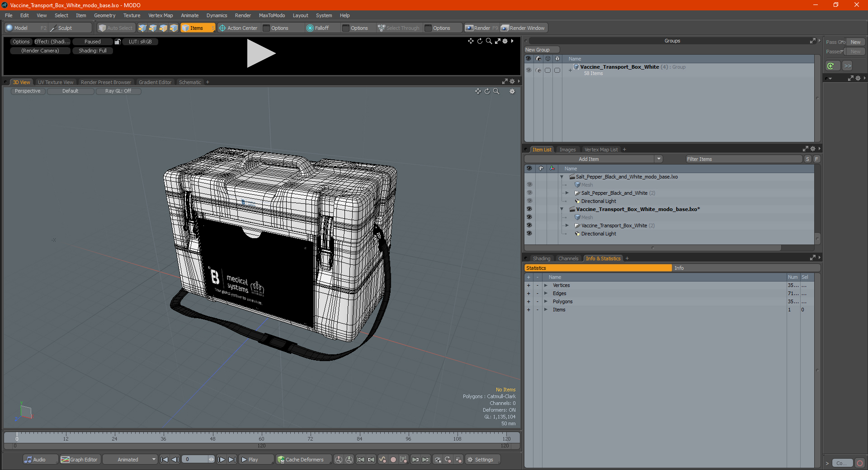Screen dimensions: 868x470
Task: Expand Vaccine_Transport_Box_White item in list
Action: coord(567,226)
